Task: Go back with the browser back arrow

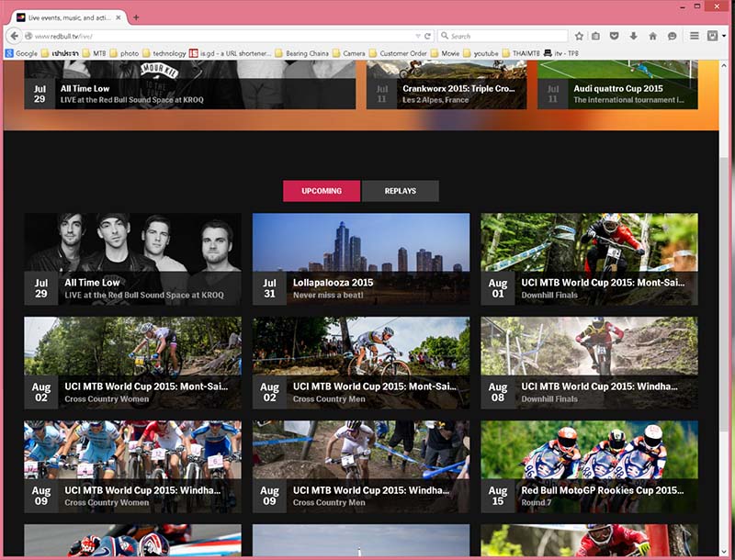Action: (x=14, y=36)
